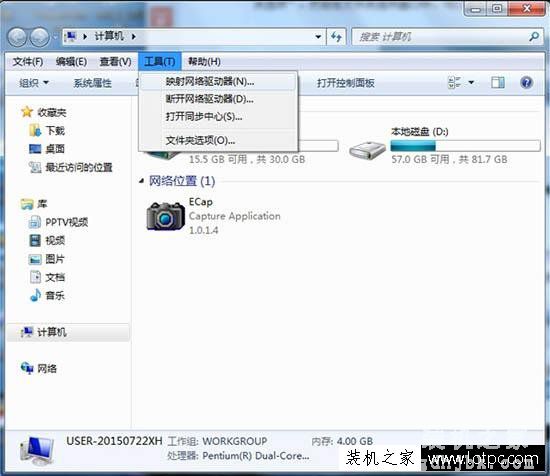Click the 文档 library icon
This screenshot has height=476, width=550.
click(35, 277)
